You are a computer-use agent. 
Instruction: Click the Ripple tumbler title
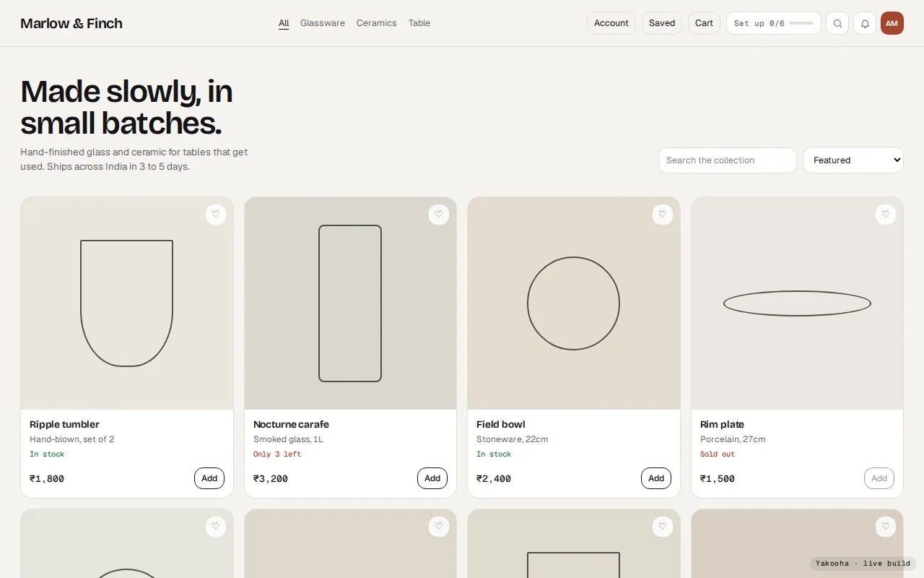(64, 424)
